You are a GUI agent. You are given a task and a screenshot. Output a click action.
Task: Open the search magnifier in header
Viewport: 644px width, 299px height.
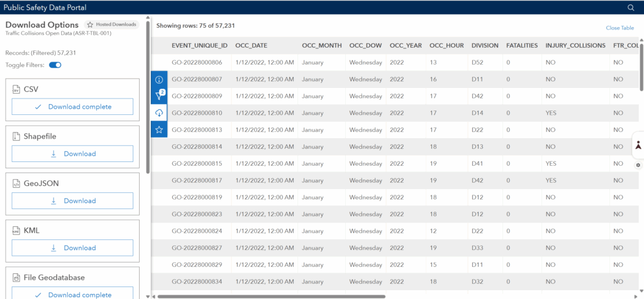pos(631,8)
